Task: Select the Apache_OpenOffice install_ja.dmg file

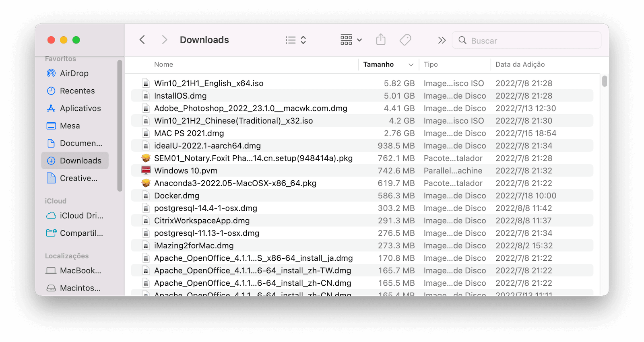Action: [x=362, y=258]
